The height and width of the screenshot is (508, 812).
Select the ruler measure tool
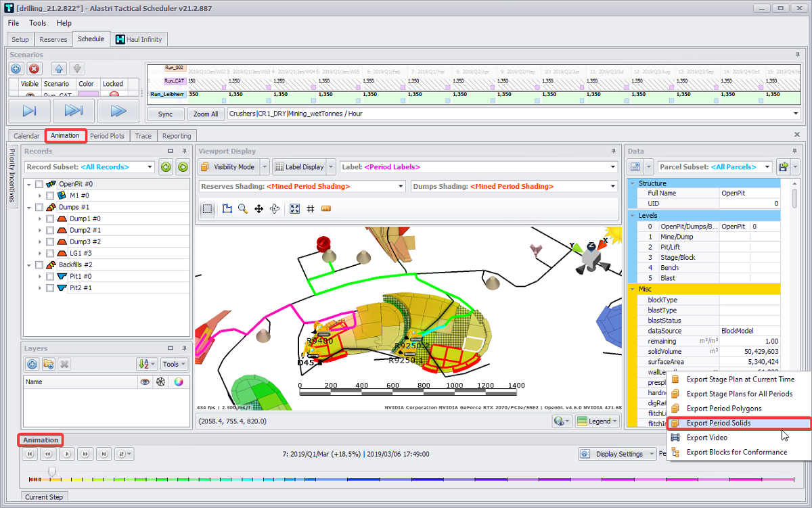coord(325,209)
